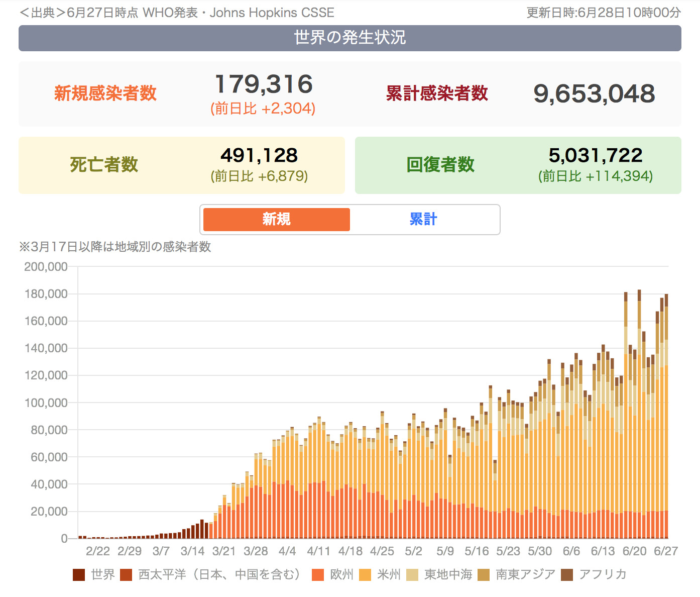The width and height of the screenshot is (700, 597).
Task: Click the 6/20 date label on axis
Action: point(634,551)
